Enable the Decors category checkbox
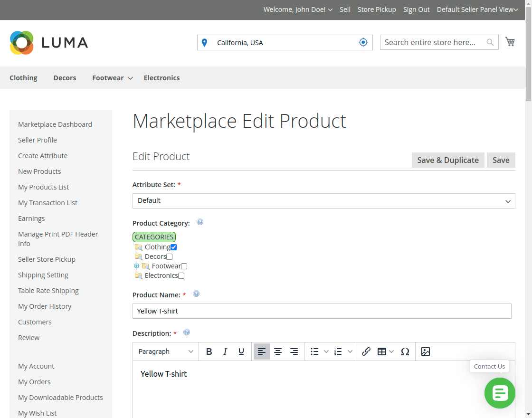 coord(169,256)
